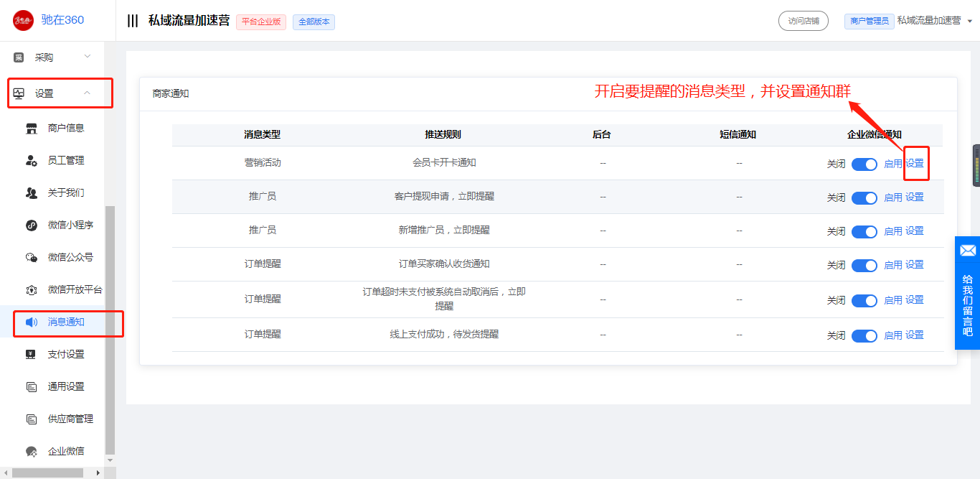Image resolution: width=980 pixels, height=479 pixels.
Task: Click the 微信小程序 icon
Action: pyautogui.click(x=32, y=225)
